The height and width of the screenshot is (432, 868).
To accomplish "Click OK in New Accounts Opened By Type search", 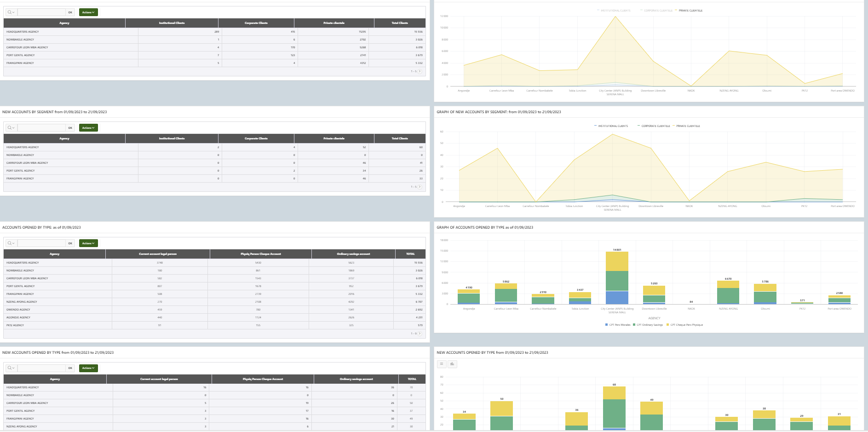I will [70, 368].
